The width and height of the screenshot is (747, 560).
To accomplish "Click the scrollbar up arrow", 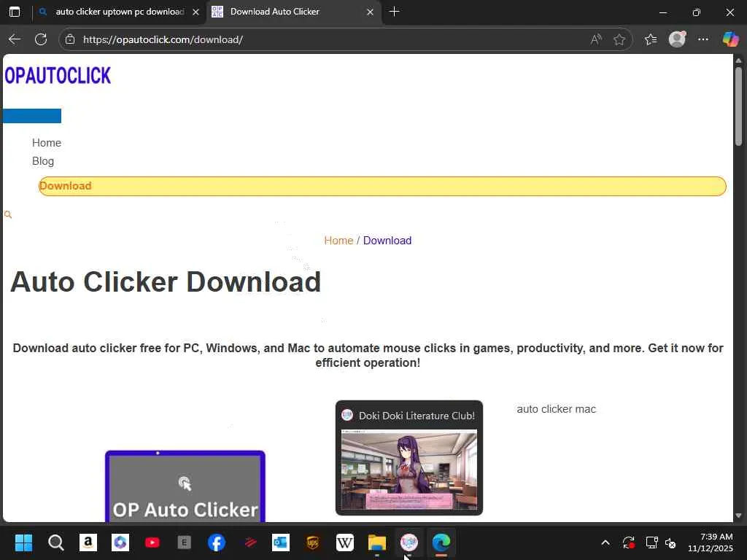I will click(x=738, y=61).
